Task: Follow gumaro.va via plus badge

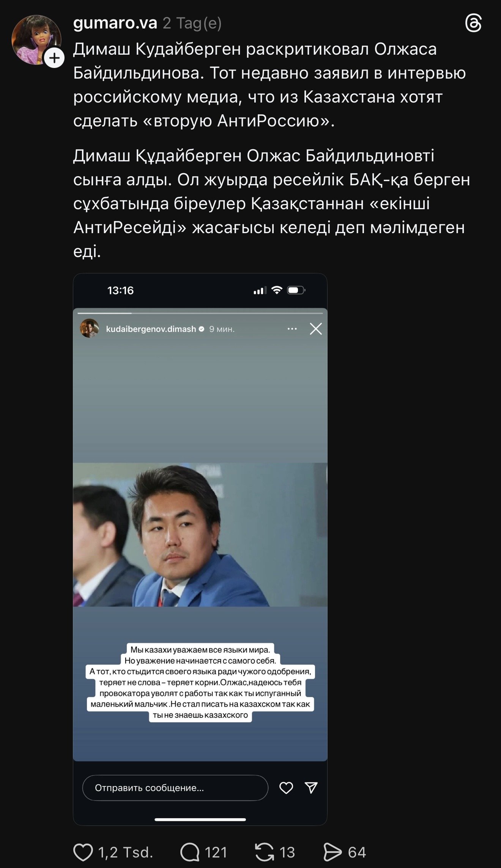Action: pyautogui.click(x=54, y=58)
